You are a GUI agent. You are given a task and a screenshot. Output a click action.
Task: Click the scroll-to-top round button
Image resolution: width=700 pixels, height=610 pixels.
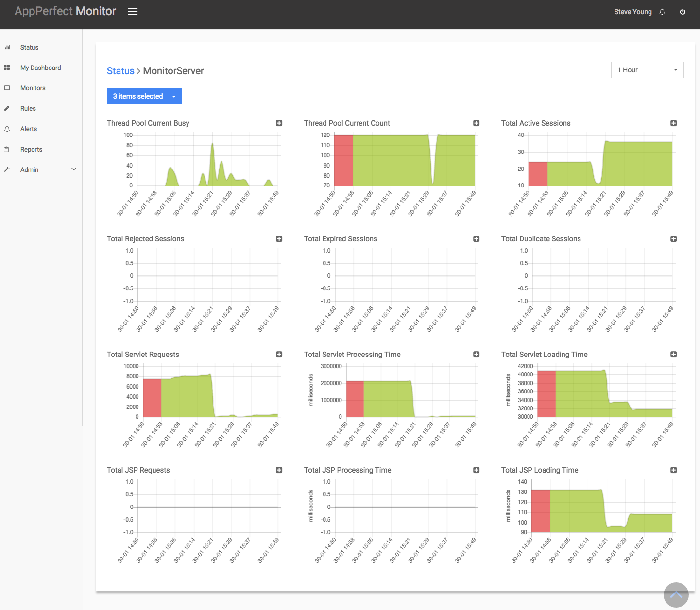tap(676, 595)
